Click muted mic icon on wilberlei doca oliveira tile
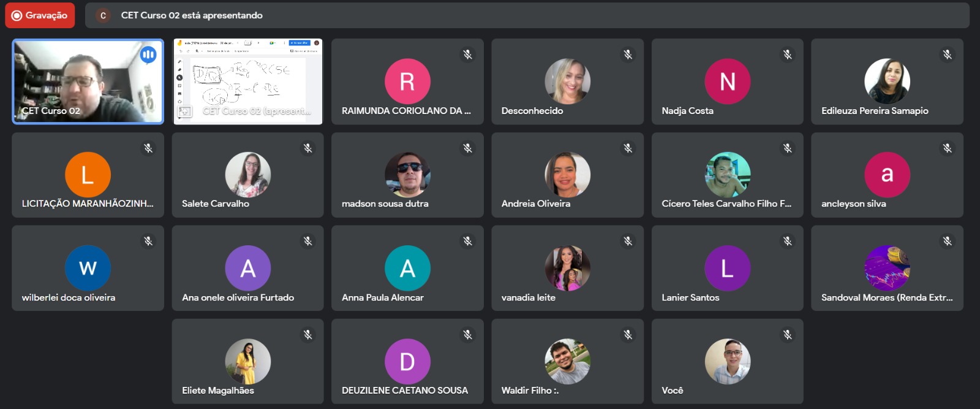This screenshot has height=409, width=980. [x=148, y=241]
